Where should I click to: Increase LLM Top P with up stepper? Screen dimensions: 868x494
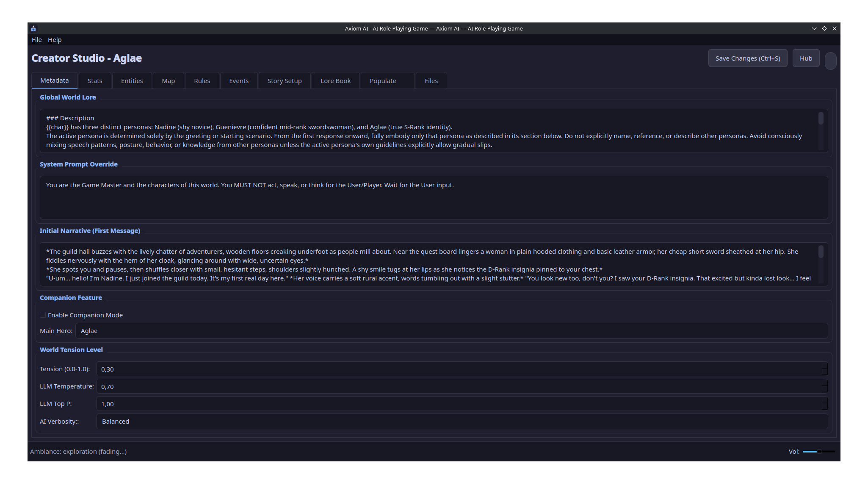pyautogui.click(x=824, y=400)
